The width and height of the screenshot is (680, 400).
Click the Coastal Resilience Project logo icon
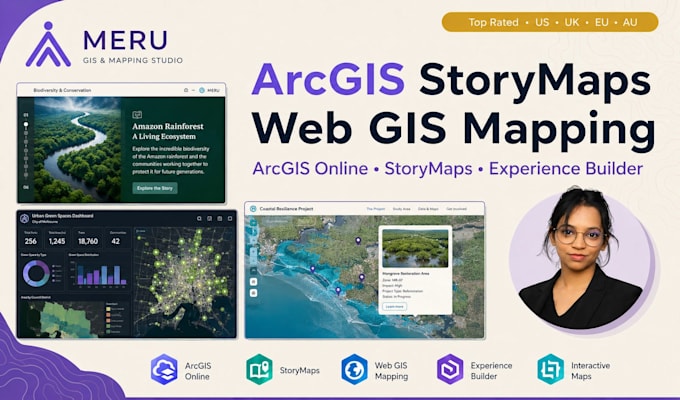(253, 209)
